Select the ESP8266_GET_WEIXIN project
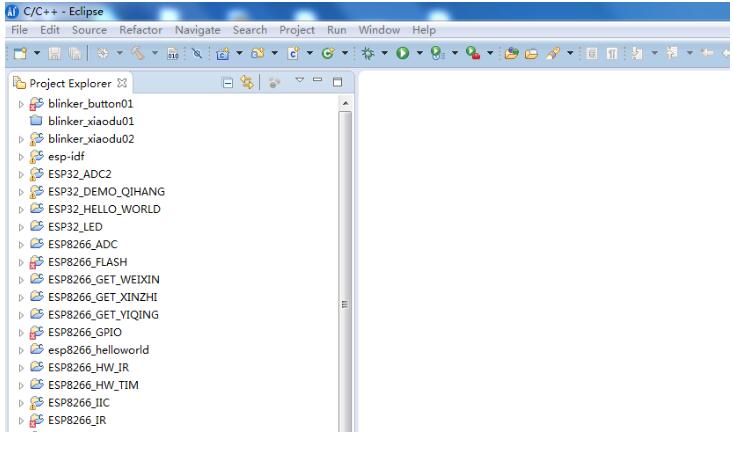Viewport: 733px width, 451px height. (x=104, y=279)
